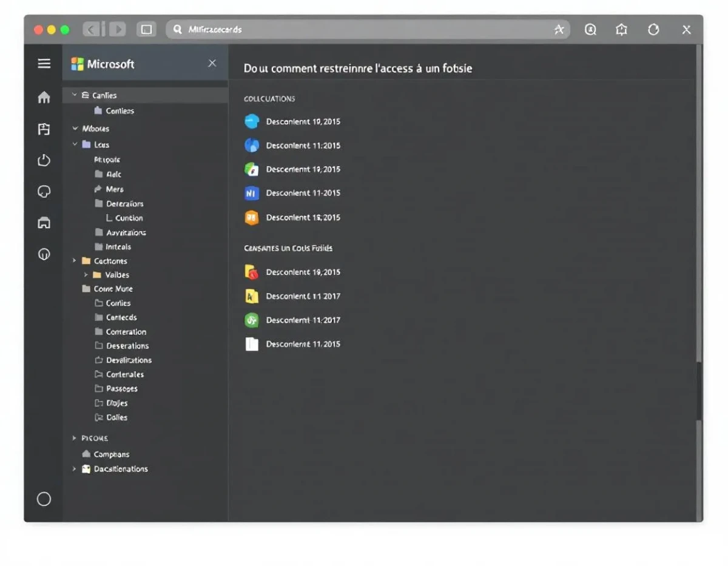The image size is (728, 566).
Task: Click the inbox tray icon in the left rail
Action: point(44,223)
